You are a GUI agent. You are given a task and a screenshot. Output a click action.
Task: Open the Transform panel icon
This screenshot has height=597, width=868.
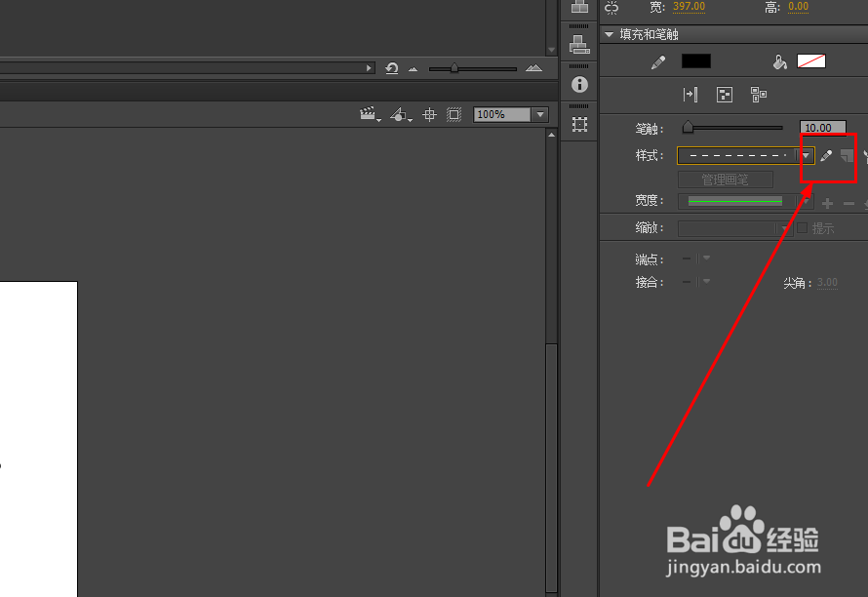[x=579, y=124]
